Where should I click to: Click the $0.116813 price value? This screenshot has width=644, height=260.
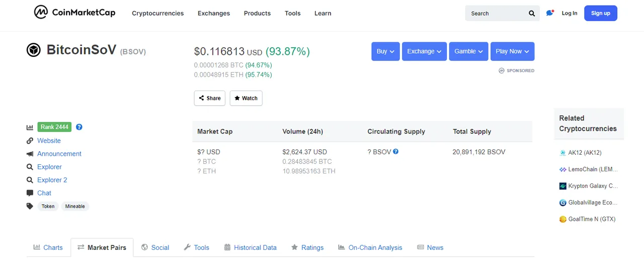219,51
